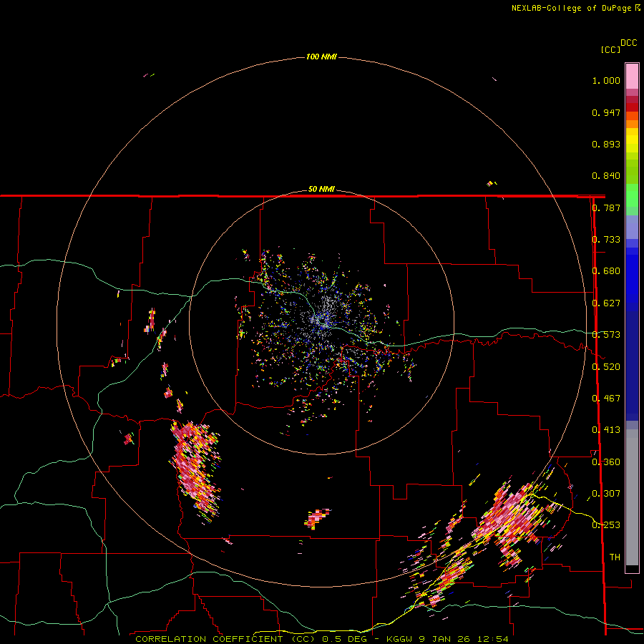The width and height of the screenshot is (644, 644).
Task: Select the 0.413 color scale value
Action: (606, 430)
